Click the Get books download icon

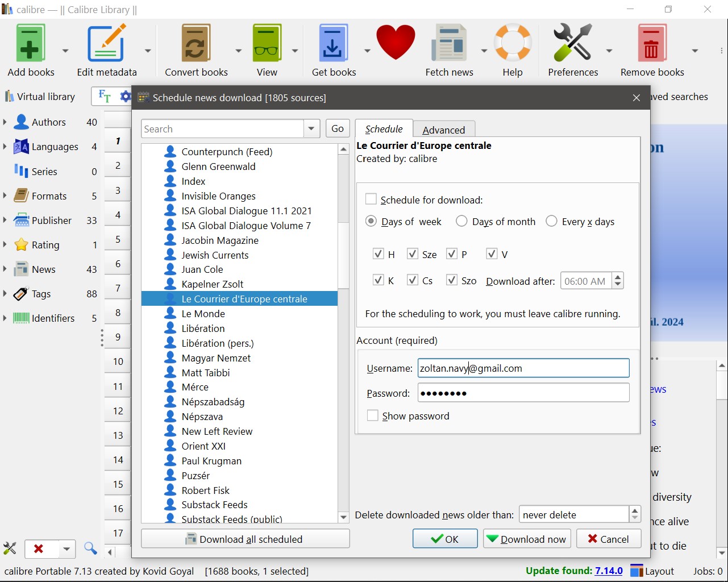pyautogui.click(x=334, y=44)
